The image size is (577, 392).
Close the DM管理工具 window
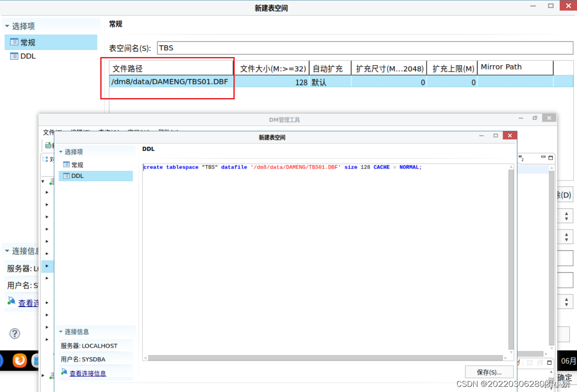(x=549, y=118)
